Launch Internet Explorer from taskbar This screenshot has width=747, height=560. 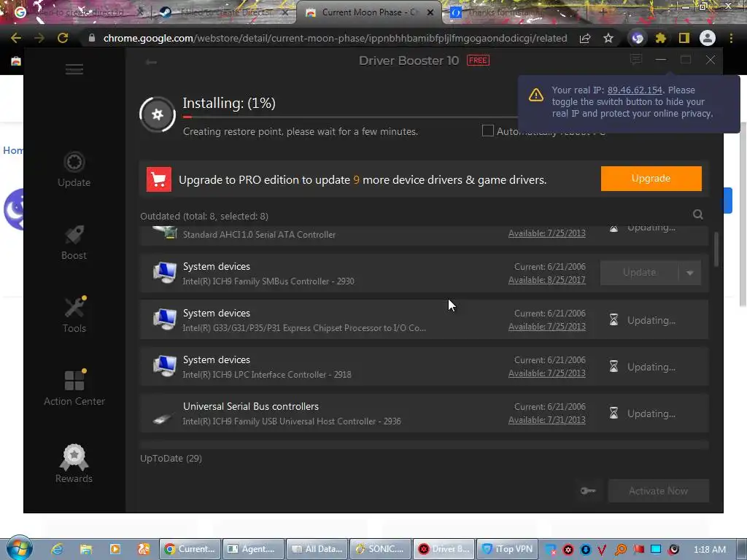(57, 549)
